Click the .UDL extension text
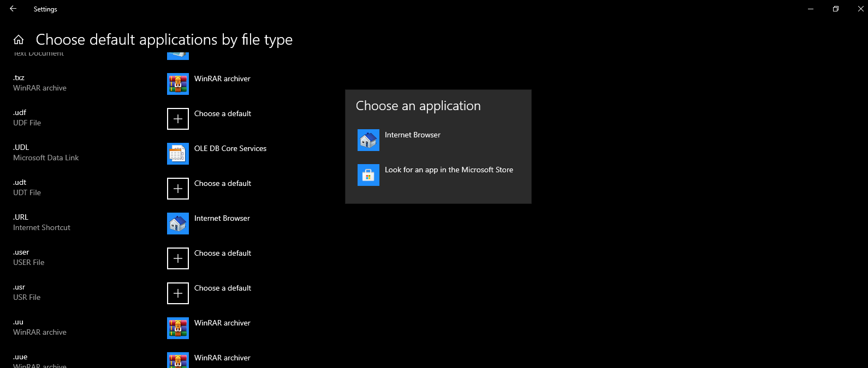Image resolution: width=868 pixels, height=368 pixels. (21, 147)
